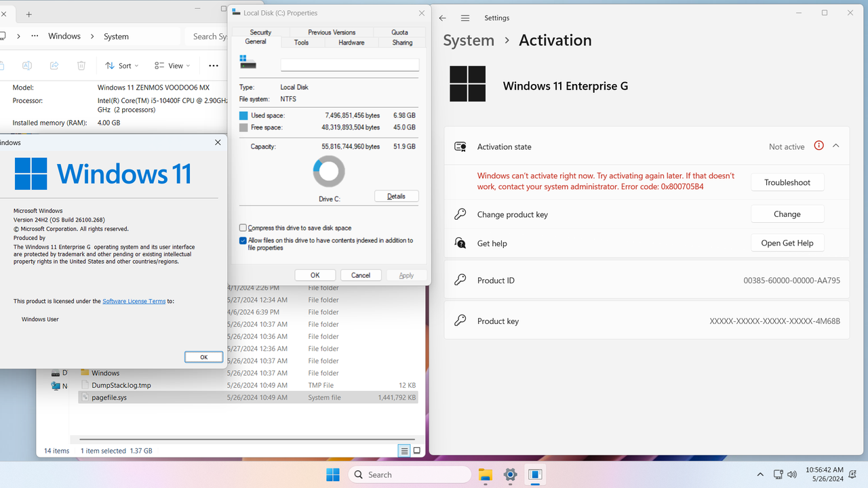Image resolution: width=868 pixels, height=488 pixels.
Task: Switch to the Security tab
Action: click(x=260, y=32)
